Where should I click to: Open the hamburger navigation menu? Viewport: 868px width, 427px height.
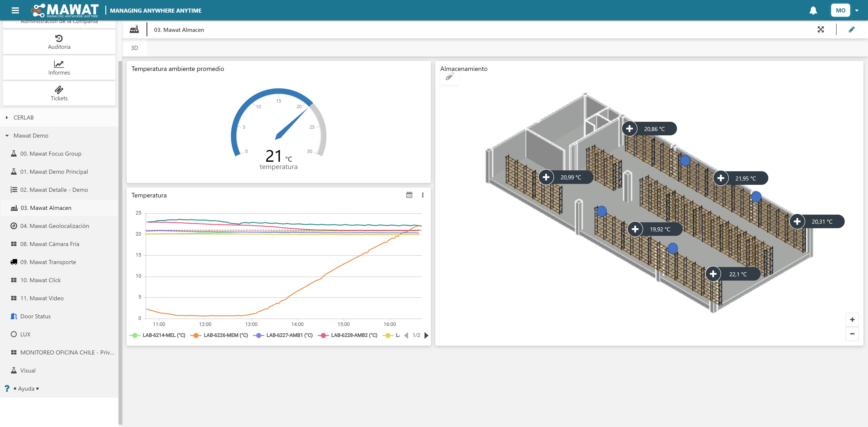15,10
